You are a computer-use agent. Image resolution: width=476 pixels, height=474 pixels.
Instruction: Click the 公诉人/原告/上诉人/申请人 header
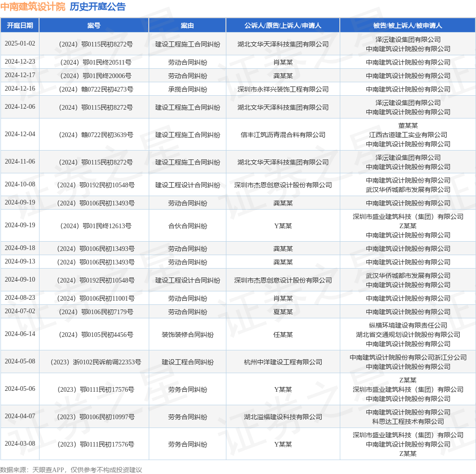283,26
